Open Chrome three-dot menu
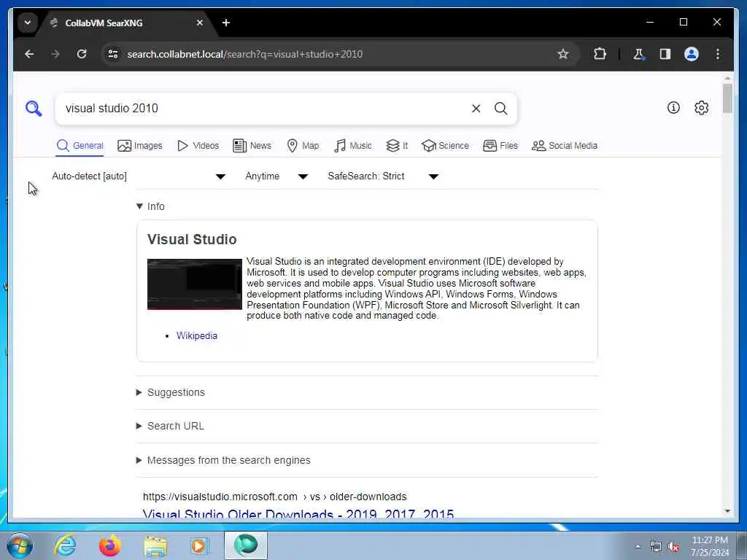 718,54
